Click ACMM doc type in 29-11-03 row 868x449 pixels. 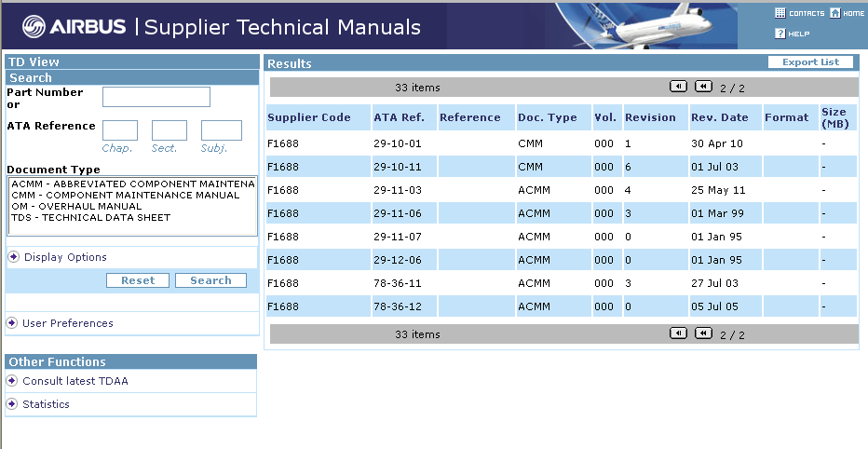tap(535, 190)
